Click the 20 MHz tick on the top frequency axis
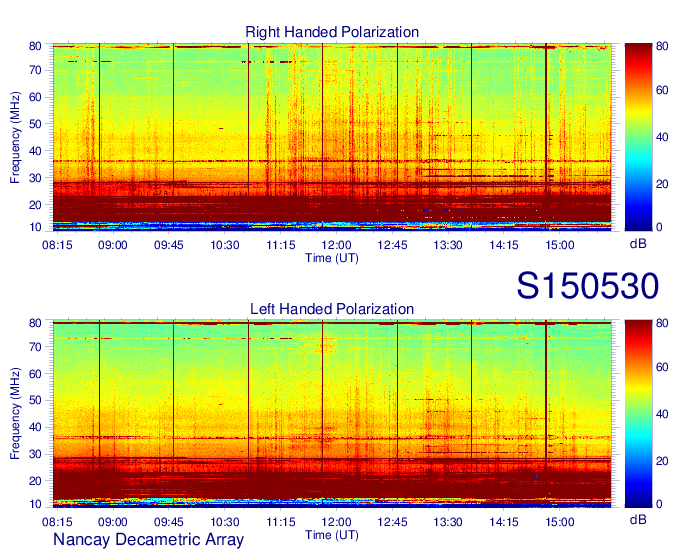This screenshot has width=680, height=552. 35,205
